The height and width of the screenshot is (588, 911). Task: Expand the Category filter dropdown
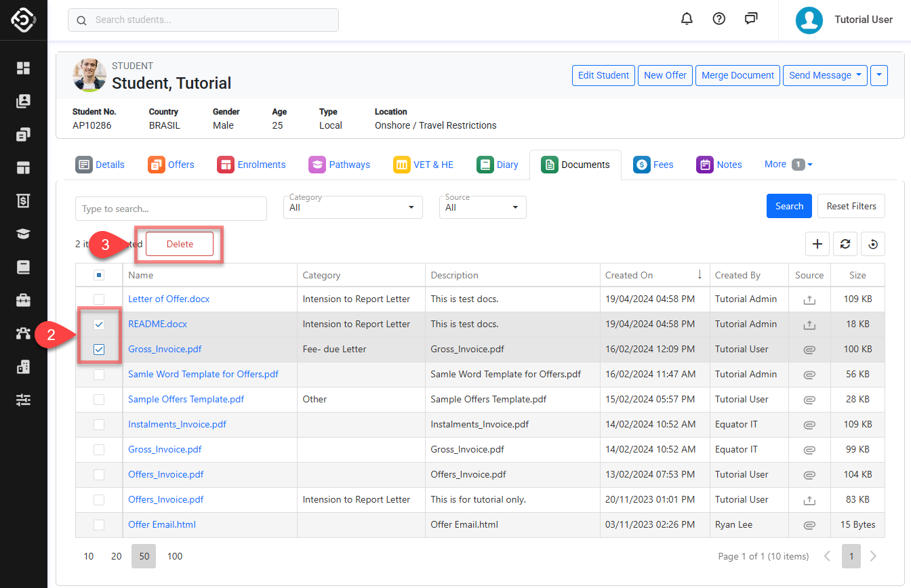click(352, 207)
